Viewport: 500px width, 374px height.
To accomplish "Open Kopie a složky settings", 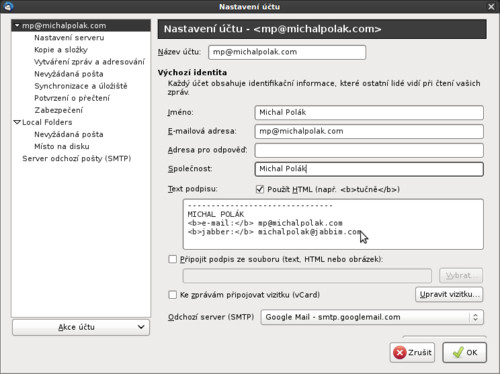I will click(x=61, y=50).
